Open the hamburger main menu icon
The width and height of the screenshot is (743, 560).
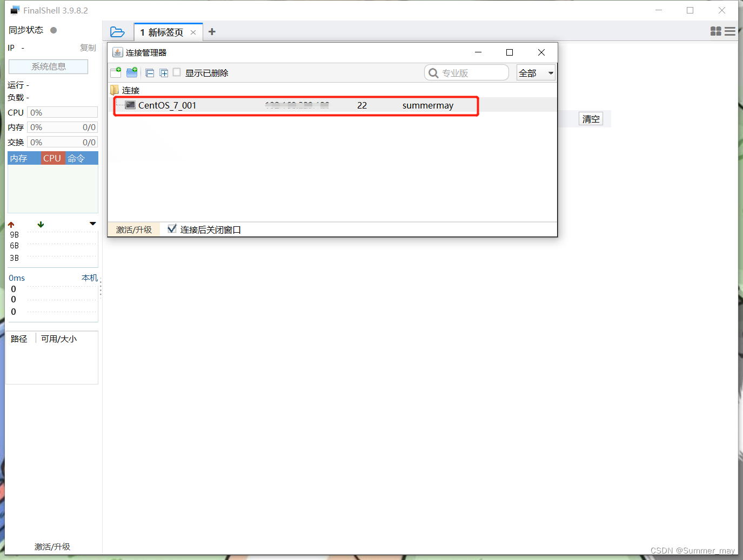730,31
